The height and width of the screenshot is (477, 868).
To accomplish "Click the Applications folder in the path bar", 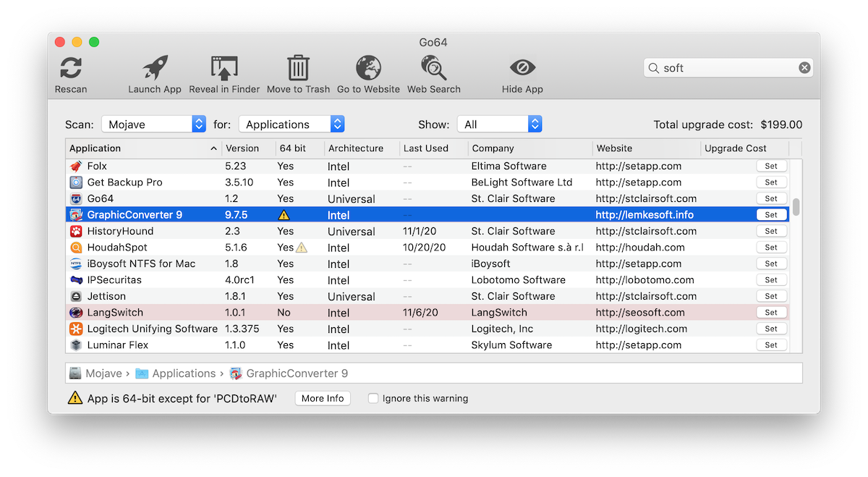I will click(175, 373).
